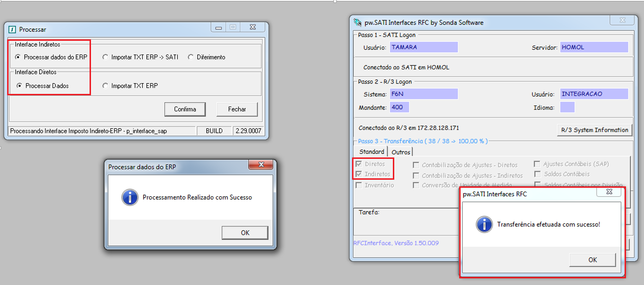The image size is (644, 285).
Task: Select Importar TXT ERP -> SATI option
Action: point(105,57)
